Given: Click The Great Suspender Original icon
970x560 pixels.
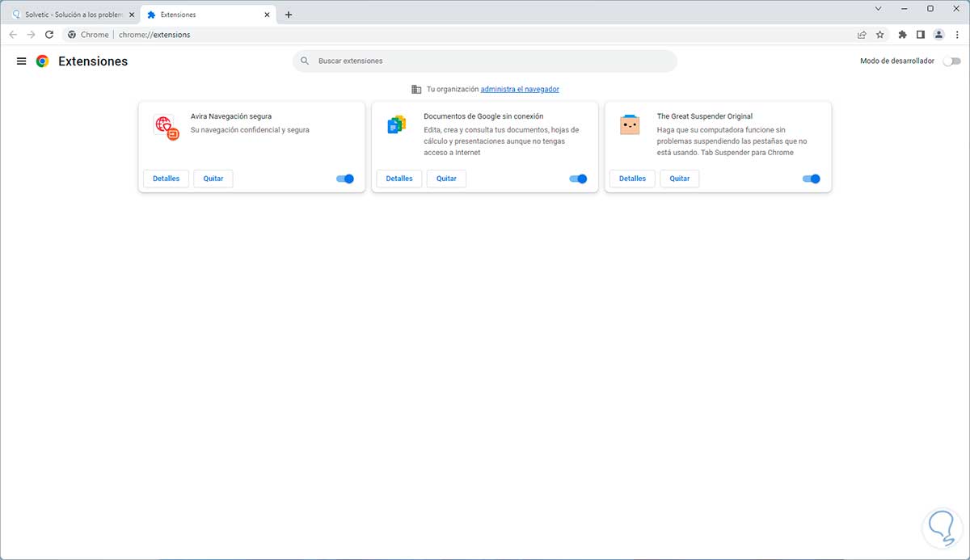Looking at the screenshot, I should (630, 124).
